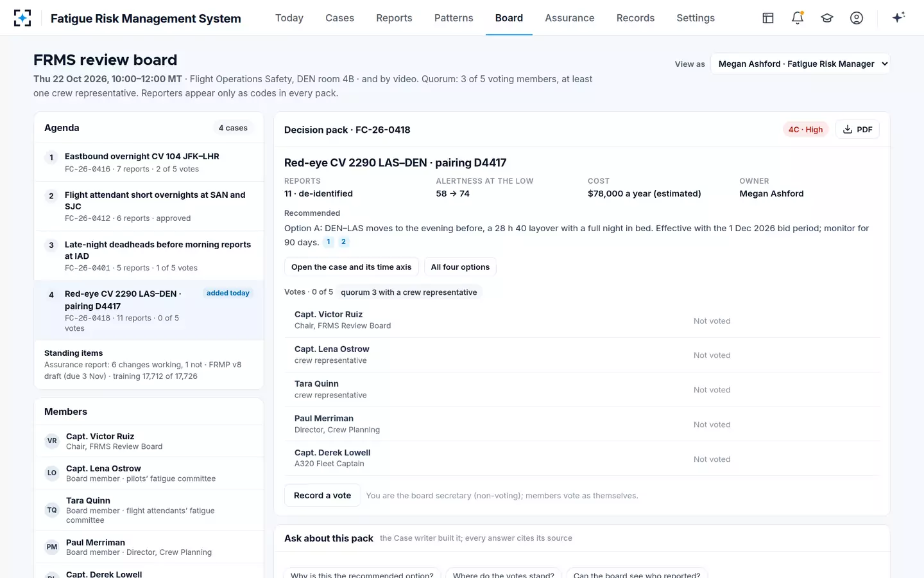Select agenda item Red-eye CV 2290 LAS–DEN

coord(149,310)
